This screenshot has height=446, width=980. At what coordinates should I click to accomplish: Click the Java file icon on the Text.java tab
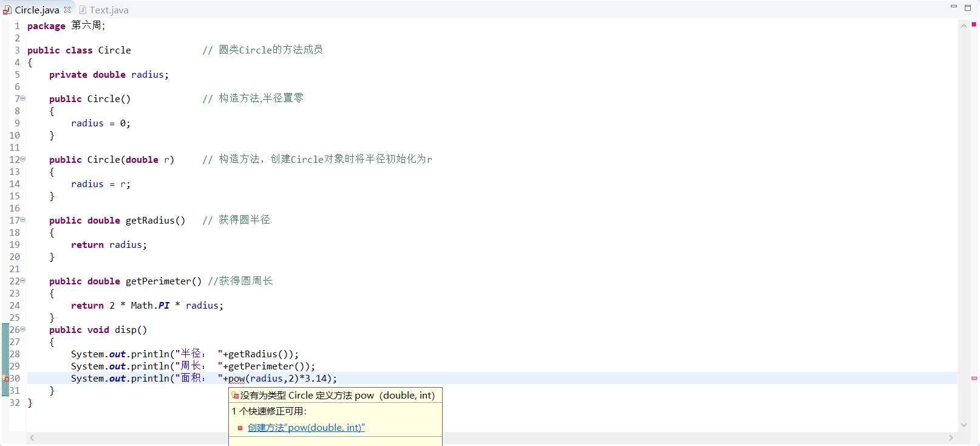(x=83, y=10)
